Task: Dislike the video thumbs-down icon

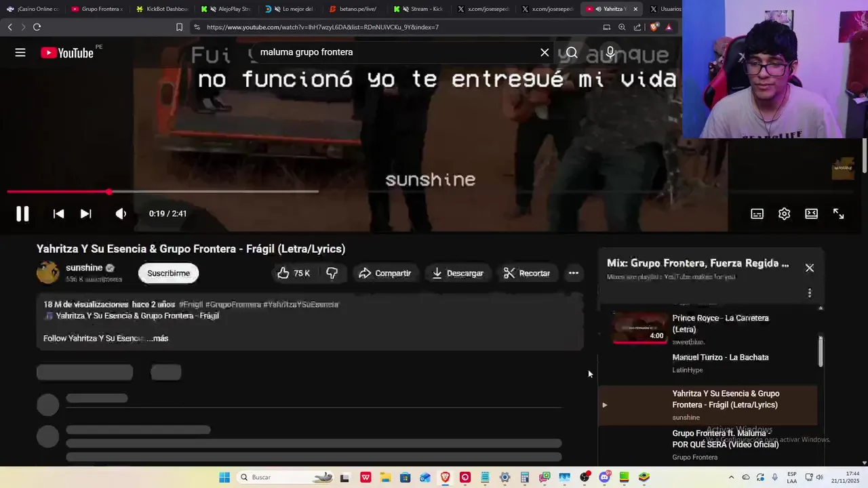Action: tap(332, 273)
